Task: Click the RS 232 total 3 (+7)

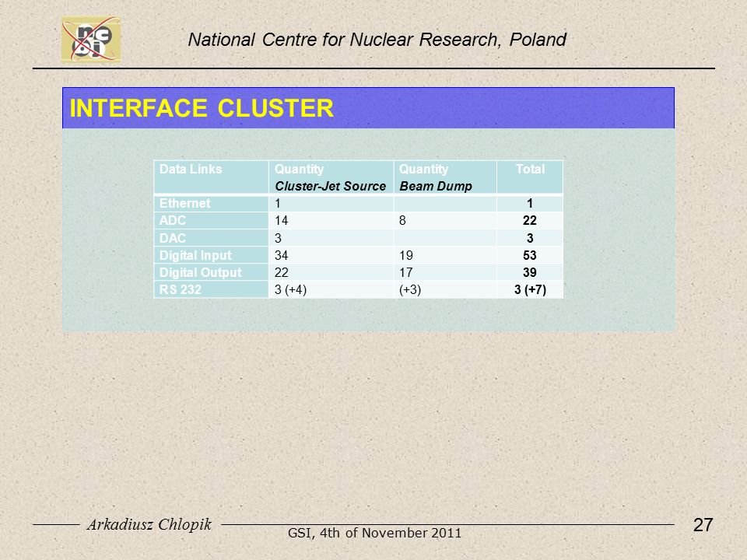Action: (530, 289)
